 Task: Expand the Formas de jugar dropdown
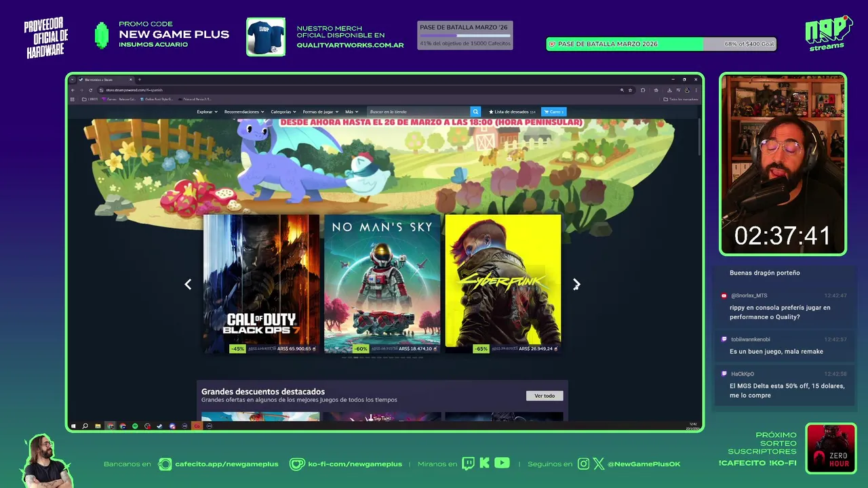(320, 112)
